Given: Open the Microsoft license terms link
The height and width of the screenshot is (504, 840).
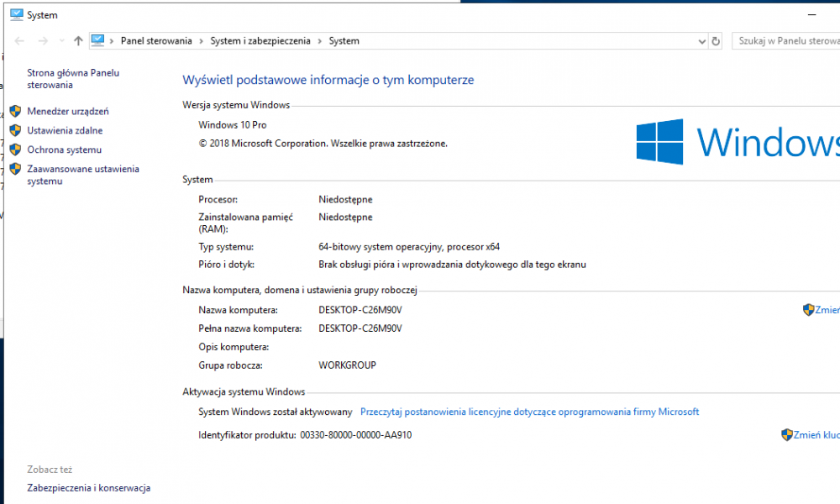Looking at the screenshot, I should click(529, 412).
